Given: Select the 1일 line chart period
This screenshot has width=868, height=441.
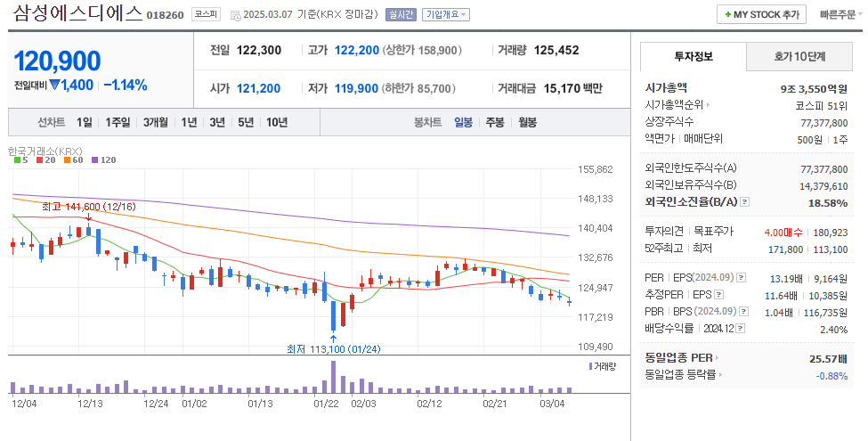Looking at the screenshot, I should (85, 122).
